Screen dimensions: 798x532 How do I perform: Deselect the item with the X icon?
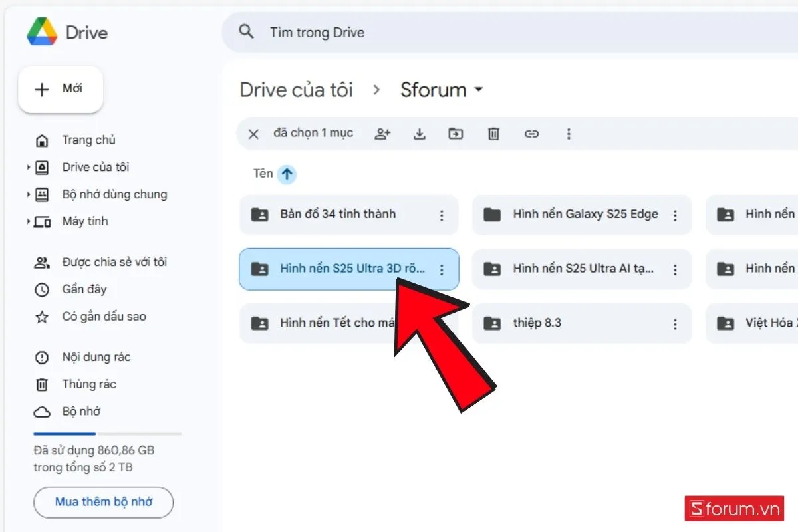click(x=253, y=134)
